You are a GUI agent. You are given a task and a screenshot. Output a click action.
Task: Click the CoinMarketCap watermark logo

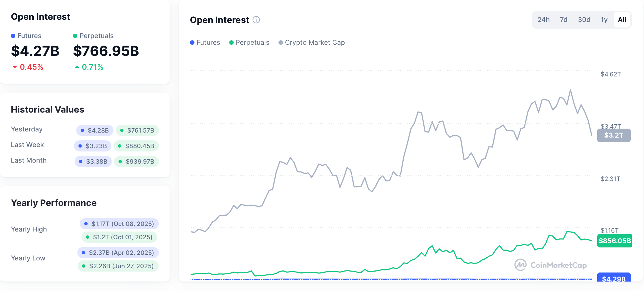click(550, 265)
